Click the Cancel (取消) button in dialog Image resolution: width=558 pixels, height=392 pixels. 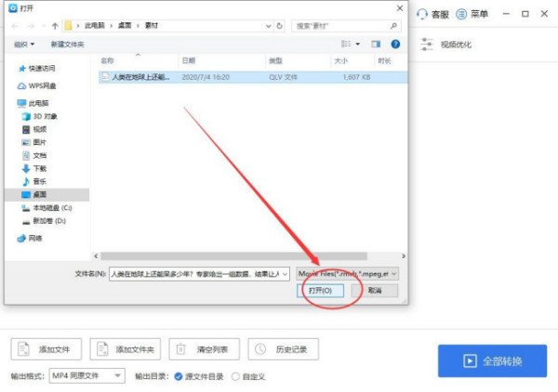[x=375, y=291]
